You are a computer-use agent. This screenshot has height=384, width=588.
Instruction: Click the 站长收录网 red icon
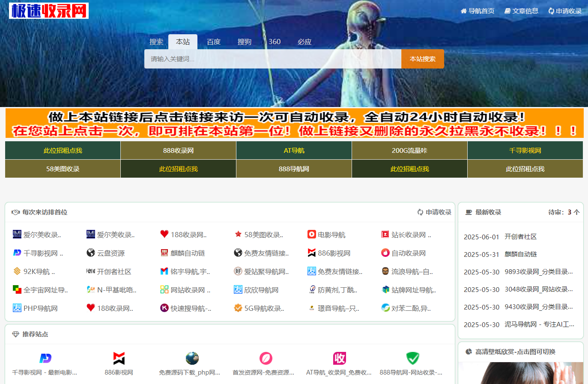click(x=385, y=234)
